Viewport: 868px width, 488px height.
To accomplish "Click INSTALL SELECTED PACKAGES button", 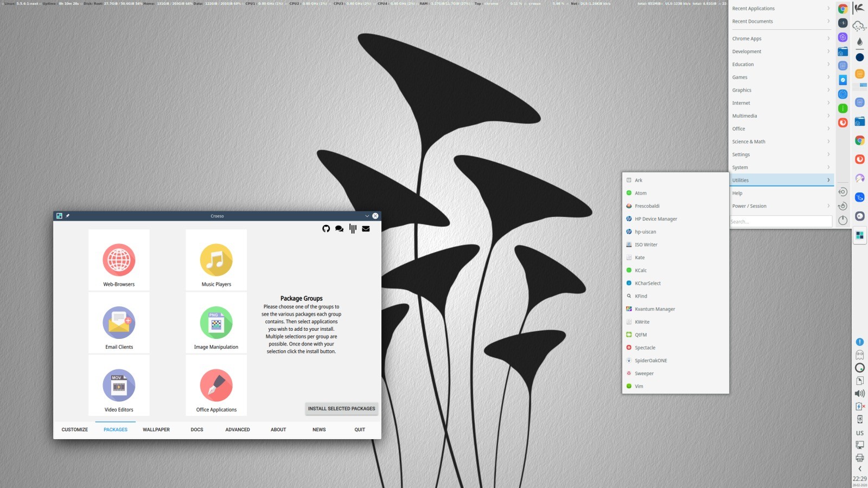I will (x=342, y=408).
